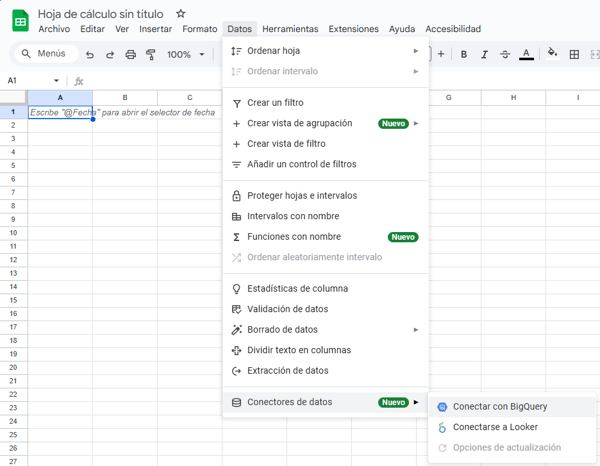Choose Dividir texto en columnas
The image size is (600, 466).
pos(326,350)
